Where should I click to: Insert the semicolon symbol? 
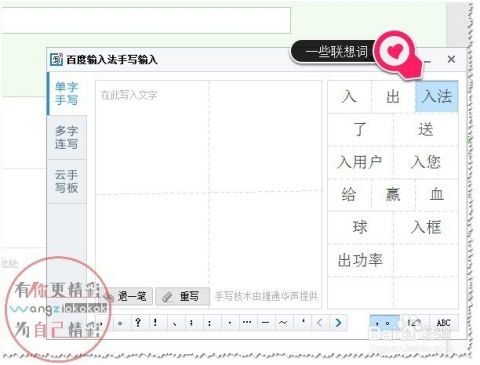(191, 323)
